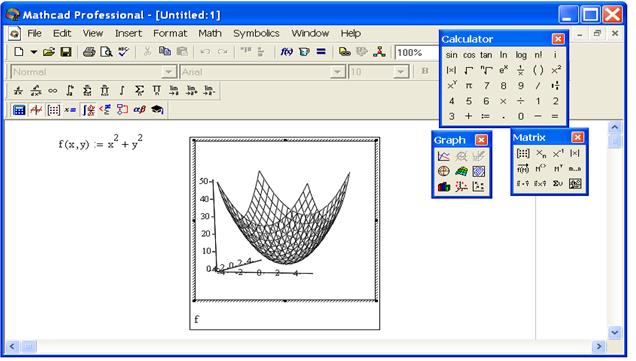Click the New worksheet icon

(x=19, y=52)
